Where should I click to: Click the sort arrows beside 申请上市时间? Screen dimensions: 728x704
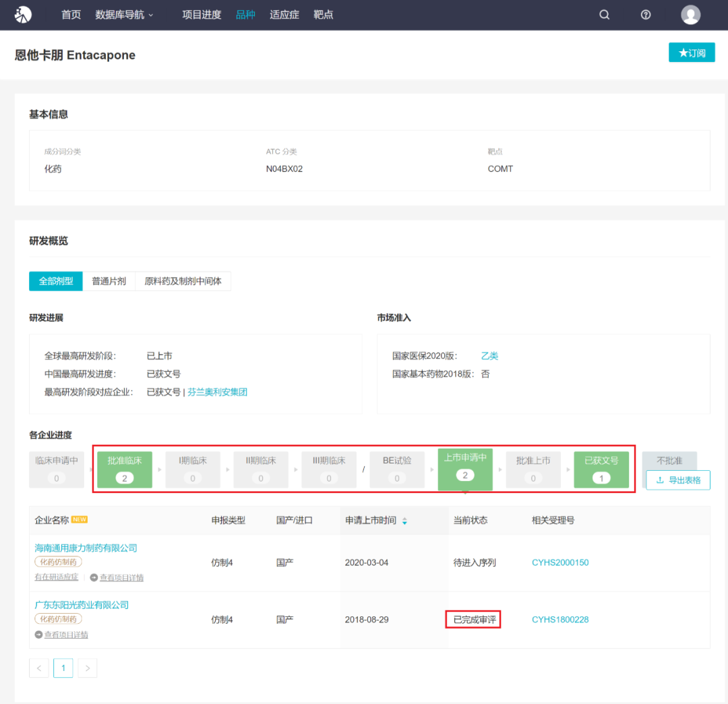pos(404,521)
